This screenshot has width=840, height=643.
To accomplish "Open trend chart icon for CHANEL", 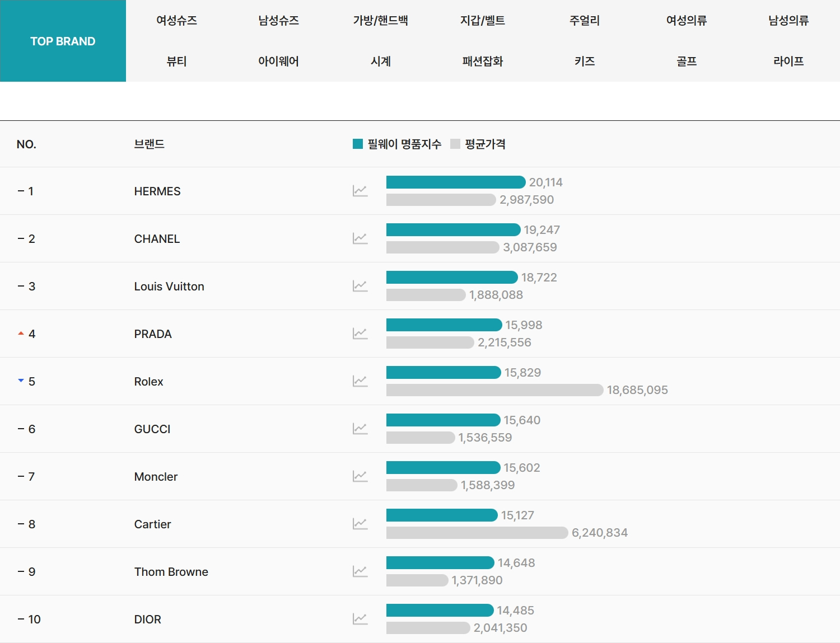I will coord(360,238).
